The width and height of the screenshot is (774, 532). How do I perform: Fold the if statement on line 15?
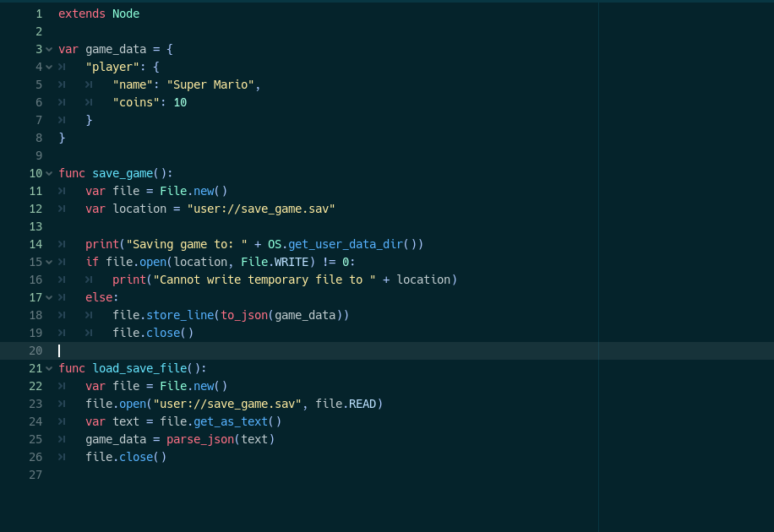pyautogui.click(x=49, y=262)
